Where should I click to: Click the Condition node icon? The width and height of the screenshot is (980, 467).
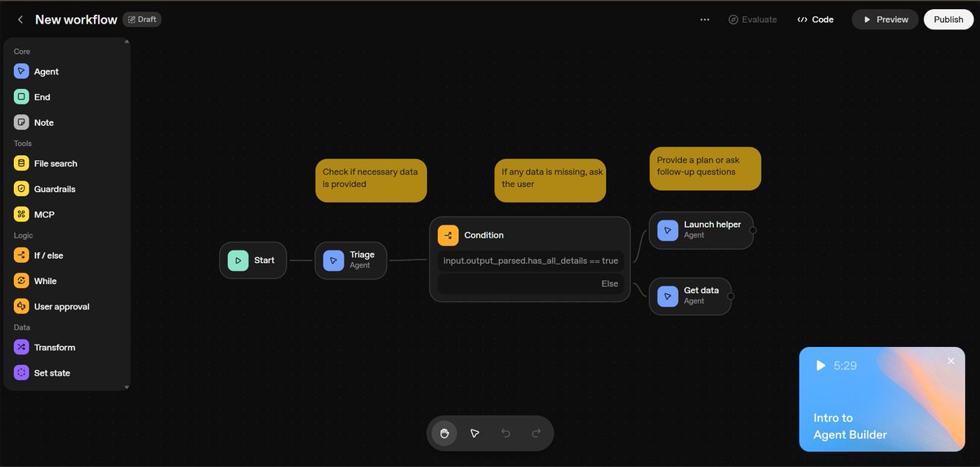click(448, 235)
